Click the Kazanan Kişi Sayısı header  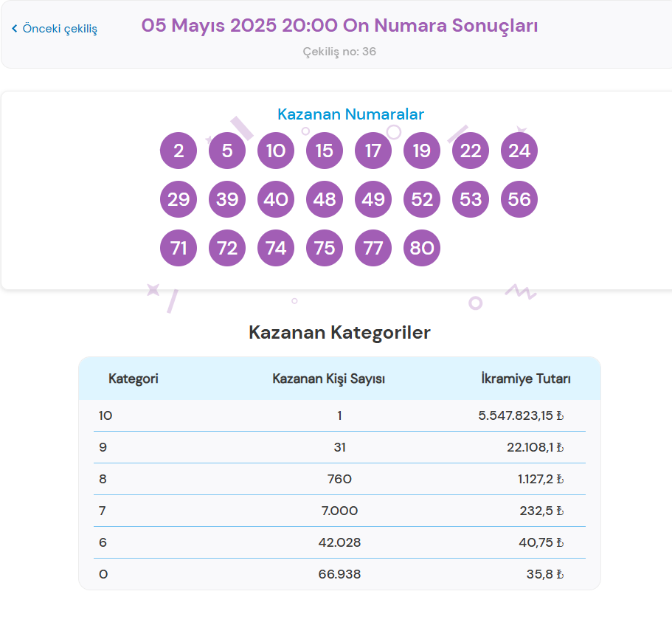pos(328,379)
